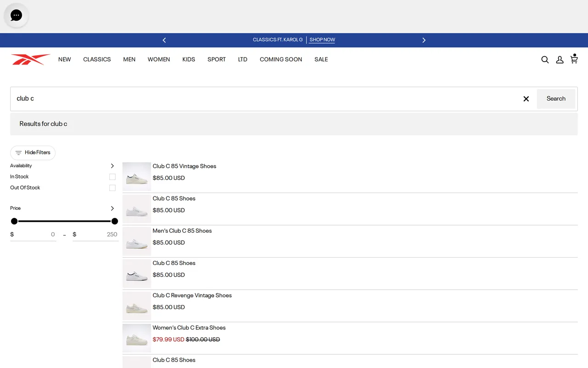Go to Reebok home via logo
The width and height of the screenshot is (588, 368).
pyautogui.click(x=30, y=59)
